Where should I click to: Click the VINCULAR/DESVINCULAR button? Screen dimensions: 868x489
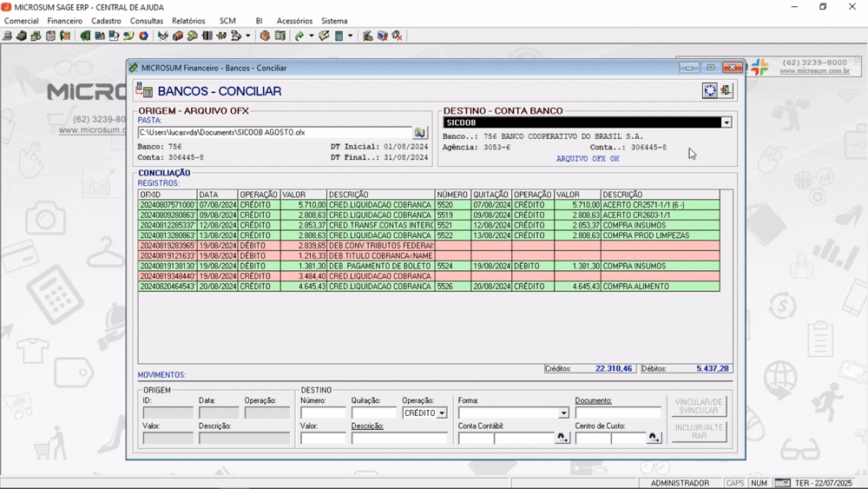click(699, 406)
